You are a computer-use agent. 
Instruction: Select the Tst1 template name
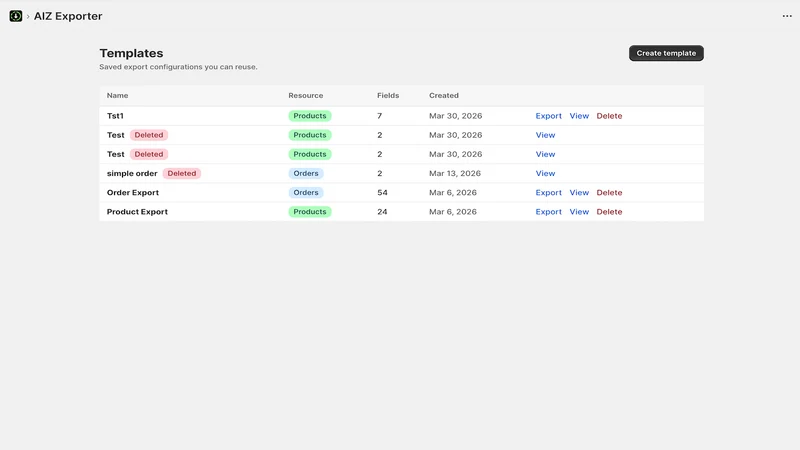tap(115, 116)
